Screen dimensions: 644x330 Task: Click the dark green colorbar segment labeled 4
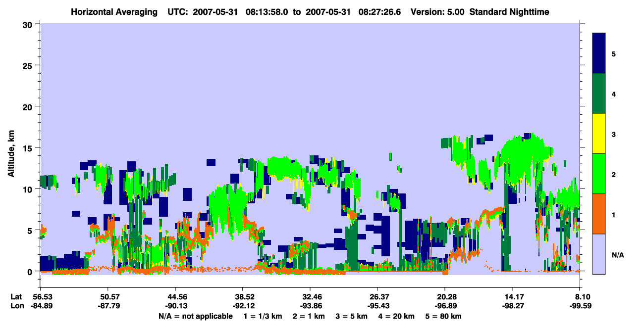point(599,94)
